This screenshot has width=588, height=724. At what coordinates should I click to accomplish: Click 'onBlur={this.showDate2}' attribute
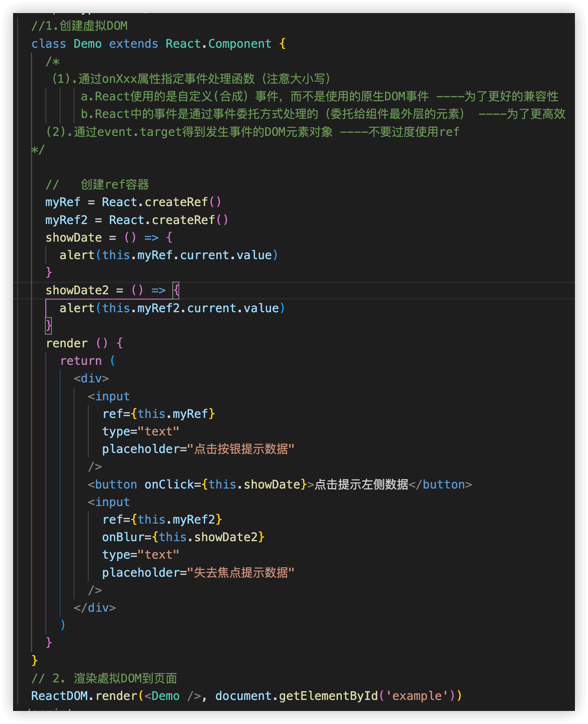click(183, 537)
